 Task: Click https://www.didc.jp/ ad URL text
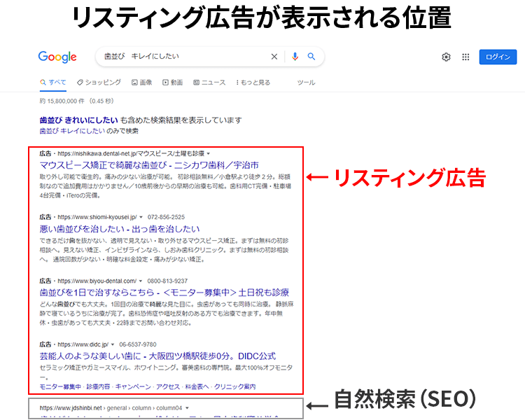(83, 344)
